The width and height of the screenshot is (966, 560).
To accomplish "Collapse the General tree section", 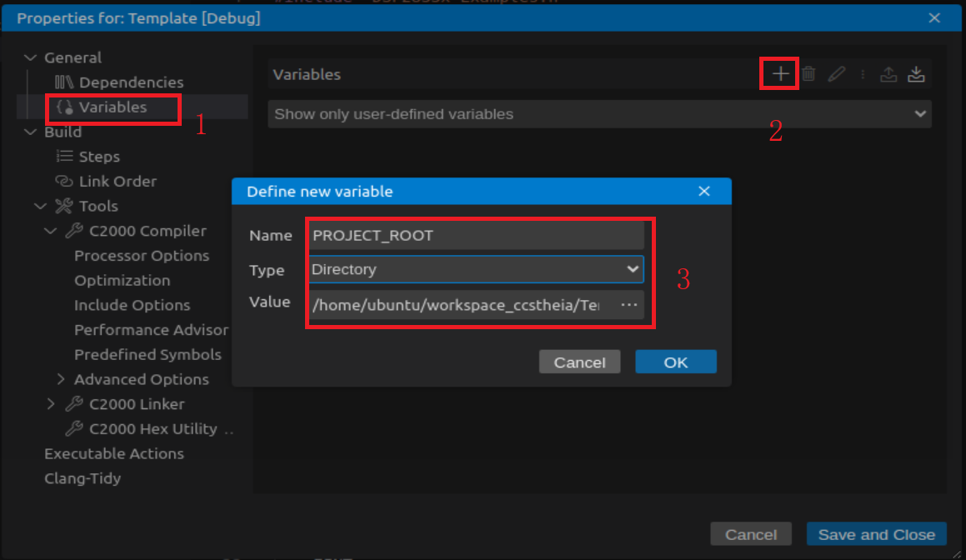I will point(29,57).
